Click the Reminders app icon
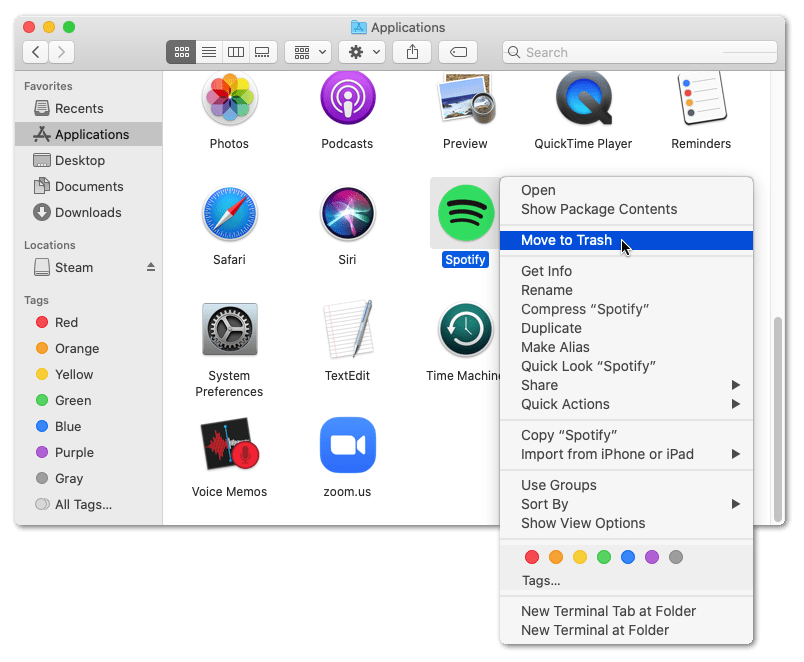The height and width of the screenshot is (662, 804). tap(701, 98)
